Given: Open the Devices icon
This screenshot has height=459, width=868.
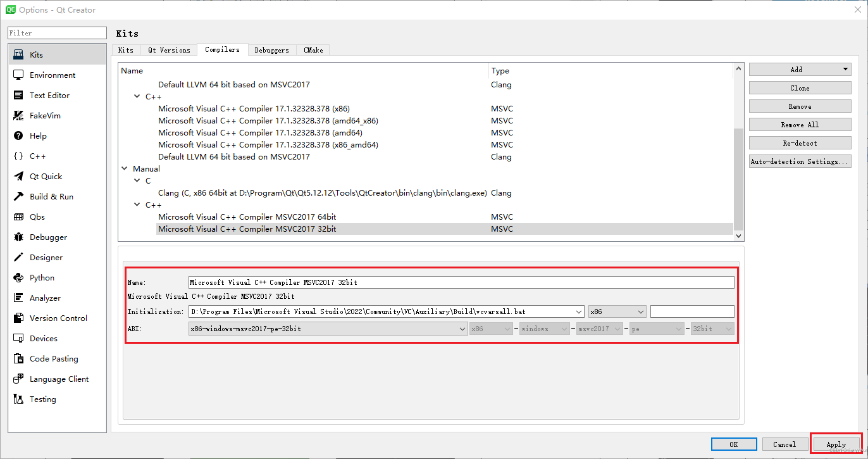Looking at the screenshot, I should point(18,338).
